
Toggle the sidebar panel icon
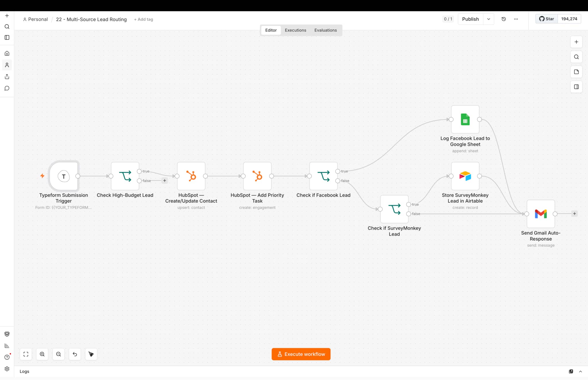[7, 38]
